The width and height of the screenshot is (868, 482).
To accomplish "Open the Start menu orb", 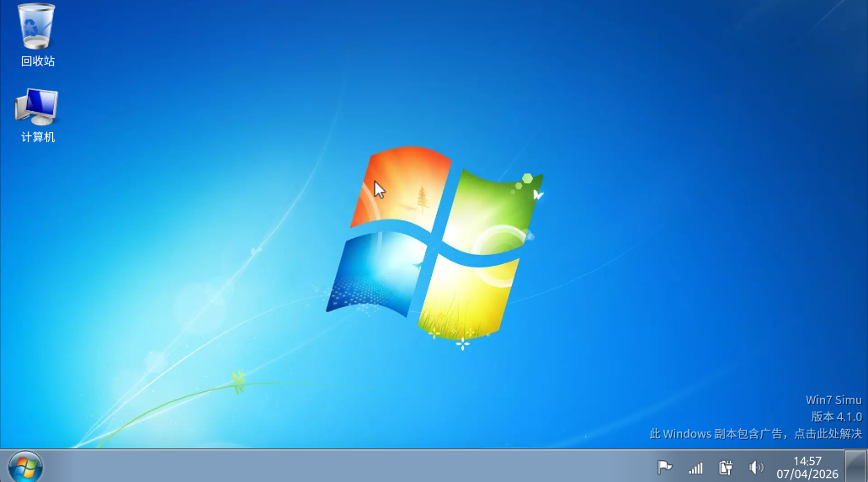I will pyautogui.click(x=24, y=466).
